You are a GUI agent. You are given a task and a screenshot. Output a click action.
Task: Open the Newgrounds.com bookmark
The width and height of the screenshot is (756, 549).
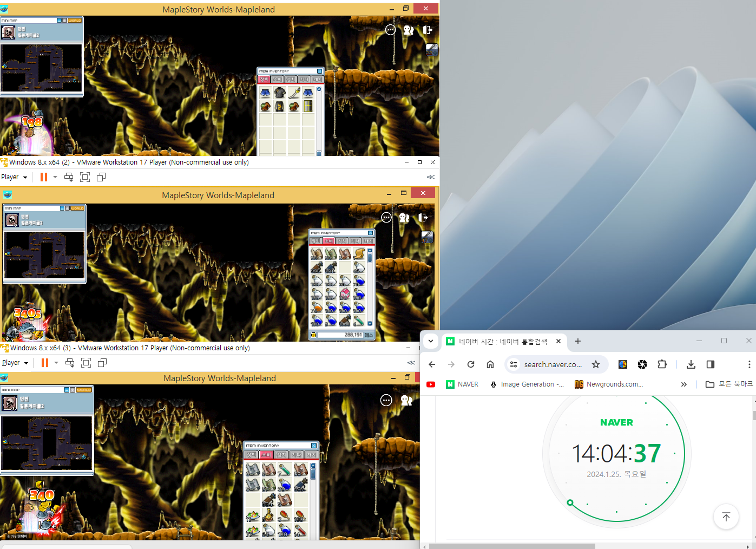pos(609,384)
